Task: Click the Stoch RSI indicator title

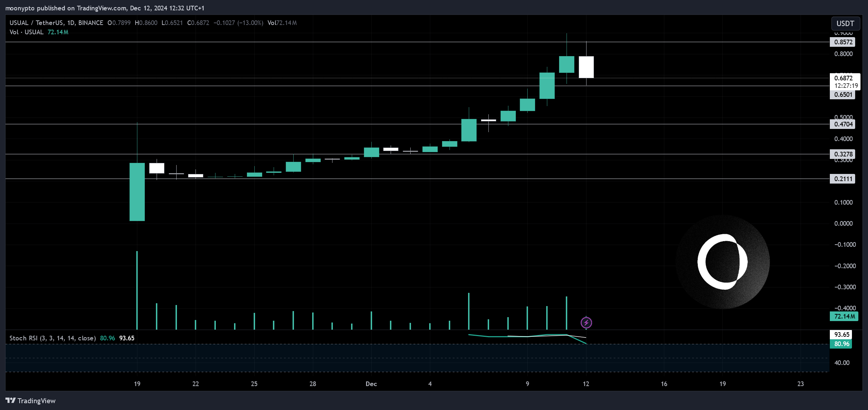Action: coord(52,338)
